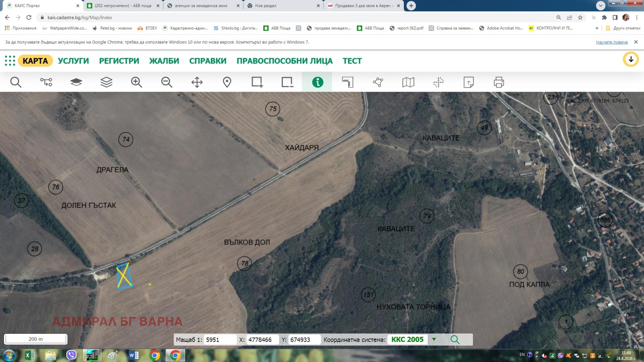Viewport: 644px width, 362px height.
Task: Choose the remove rectangle selection tool
Action: pyautogui.click(x=287, y=82)
